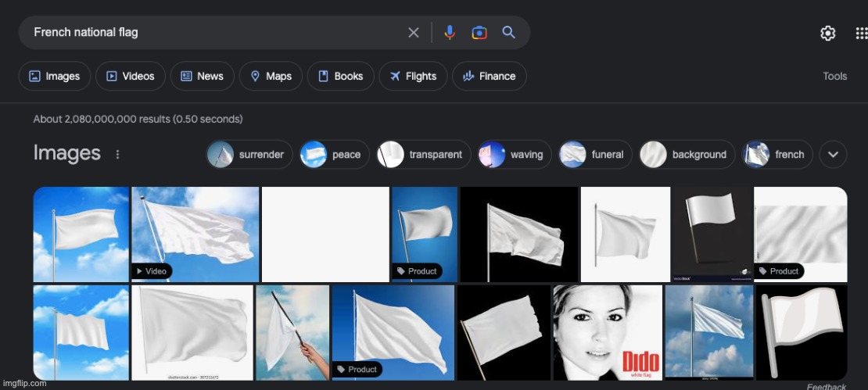868x390 pixels.
Task: Clear the search box with the X icon
Action: pyautogui.click(x=414, y=32)
